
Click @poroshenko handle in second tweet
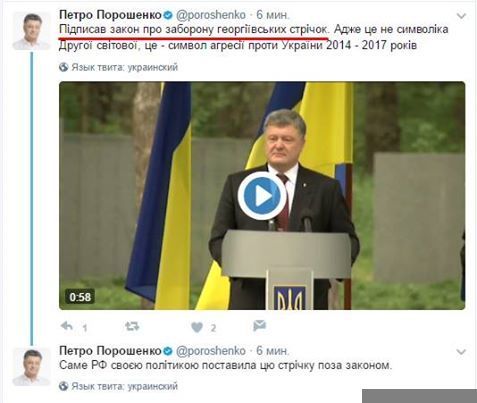pos(211,351)
